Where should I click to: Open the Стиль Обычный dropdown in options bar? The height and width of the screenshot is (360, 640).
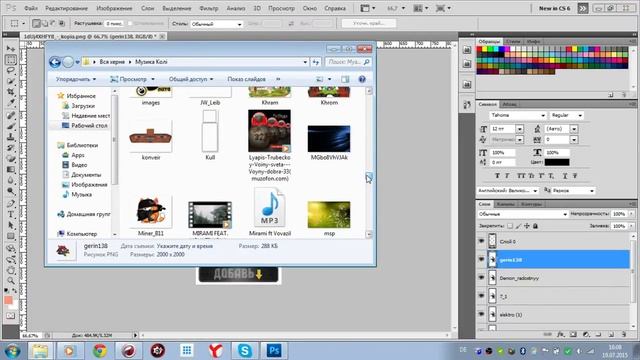pyautogui.click(x=217, y=24)
